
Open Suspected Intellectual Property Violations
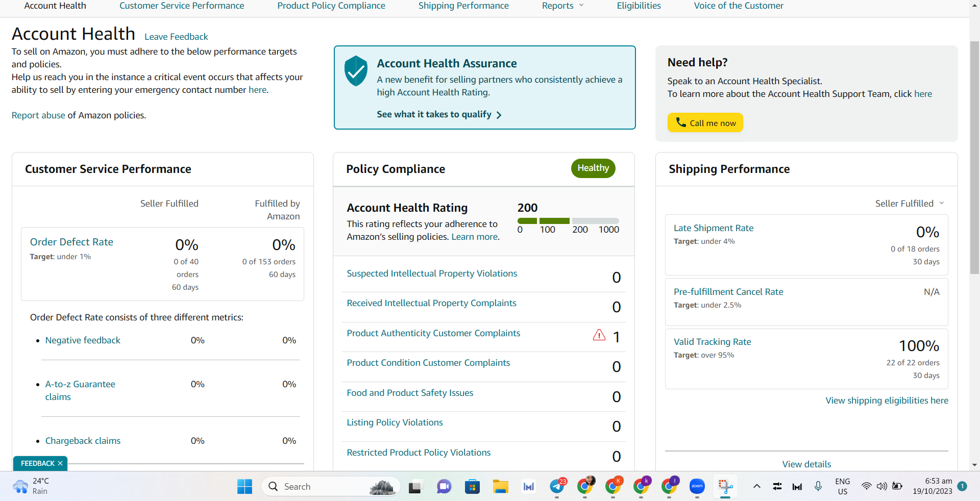(432, 273)
